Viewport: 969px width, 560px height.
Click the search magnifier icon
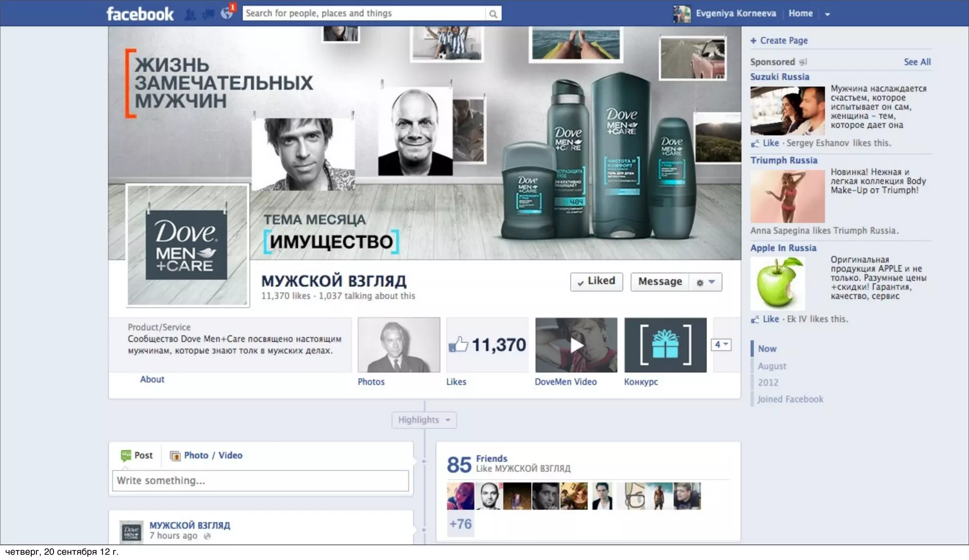(493, 14)
